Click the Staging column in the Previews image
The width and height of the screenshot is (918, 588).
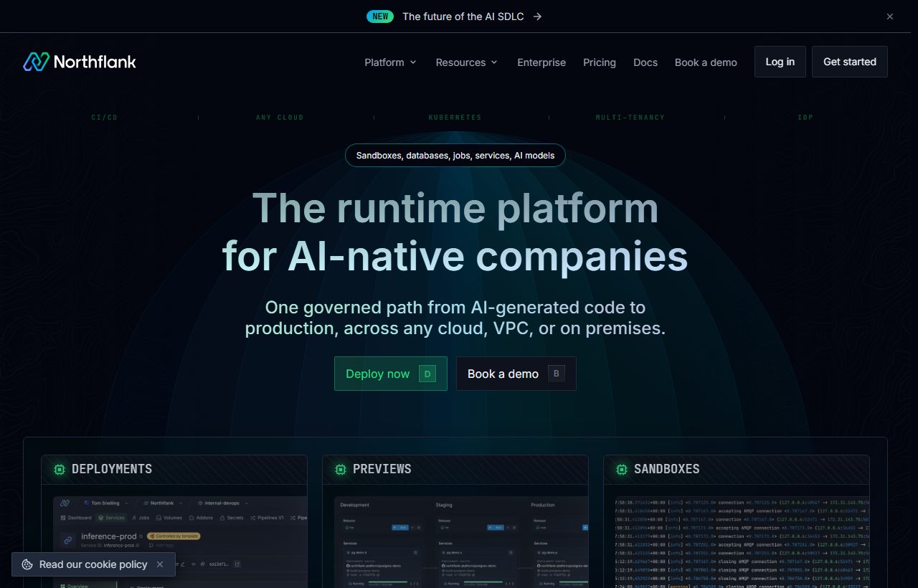[x=444, y=505]
